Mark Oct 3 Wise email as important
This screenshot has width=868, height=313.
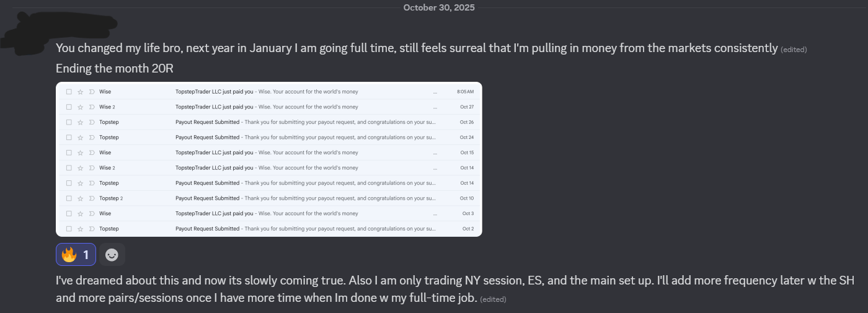[92, 213]
